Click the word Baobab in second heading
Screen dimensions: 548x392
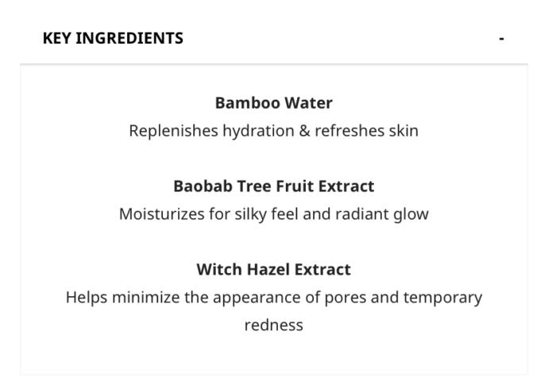(203, 186)
